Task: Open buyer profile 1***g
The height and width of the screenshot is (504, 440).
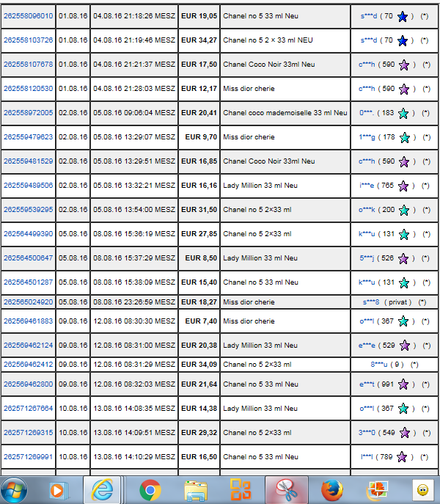Action: click(367, 137)
